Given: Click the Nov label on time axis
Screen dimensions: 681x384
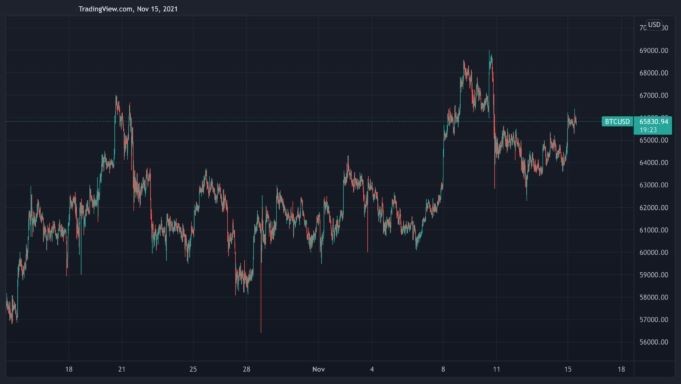Looking at the screenshot, I should 318,369.
